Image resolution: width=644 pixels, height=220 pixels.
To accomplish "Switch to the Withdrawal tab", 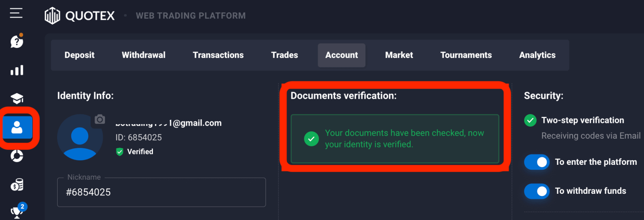I will [x=144, y=55].
